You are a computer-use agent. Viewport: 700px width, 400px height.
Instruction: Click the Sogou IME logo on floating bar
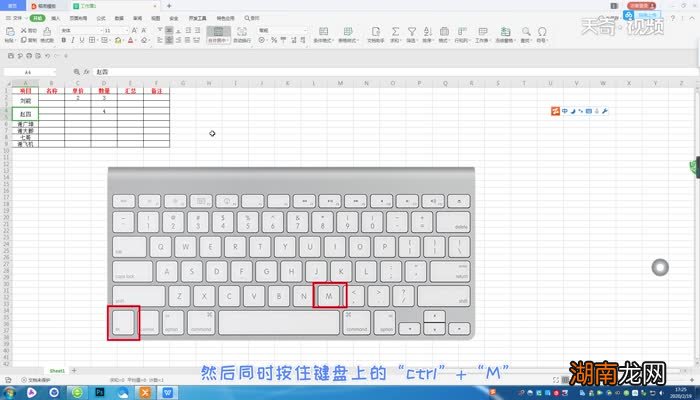tap(555, 111)
